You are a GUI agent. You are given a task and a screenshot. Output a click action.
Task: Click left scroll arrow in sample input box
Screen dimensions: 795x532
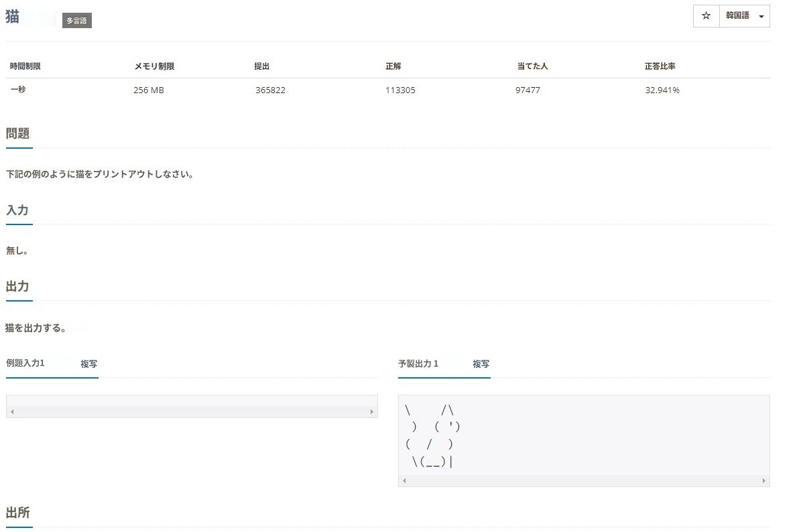12,411
